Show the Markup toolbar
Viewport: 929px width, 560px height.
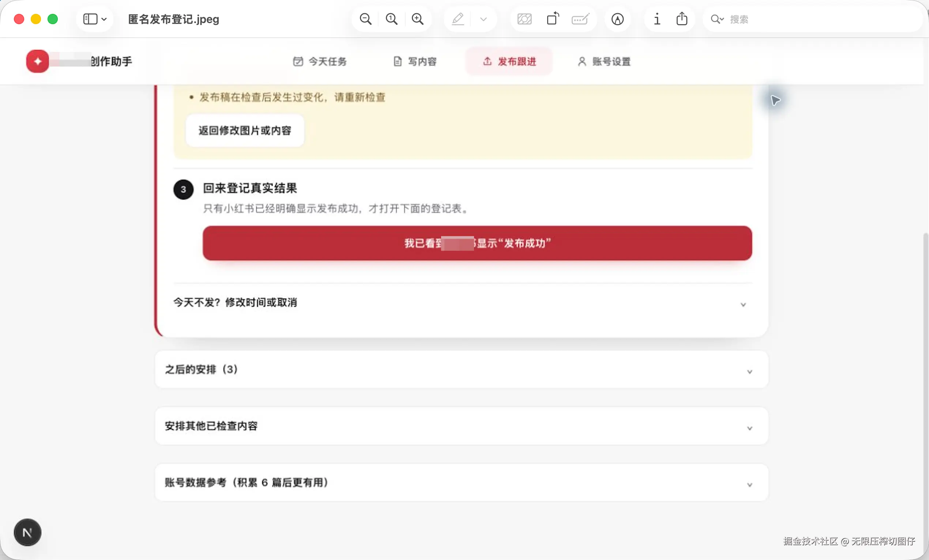(x=617, y=19)
